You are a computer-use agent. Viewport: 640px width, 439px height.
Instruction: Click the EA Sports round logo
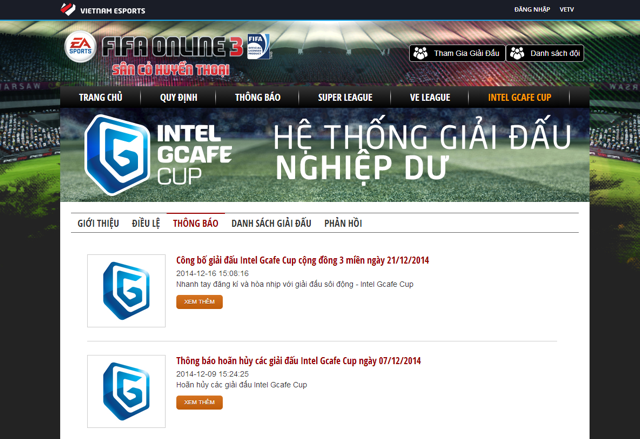click(80, 47)
